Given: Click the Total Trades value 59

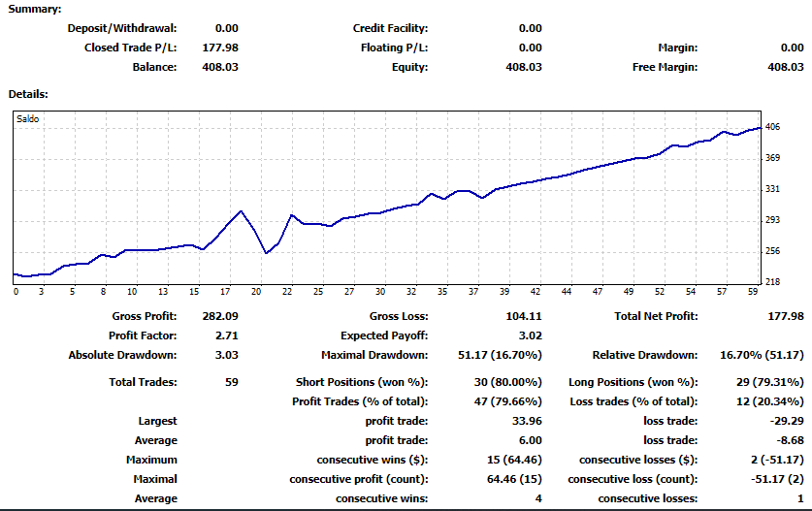Looking at the screenshot, I should (231, 382).
